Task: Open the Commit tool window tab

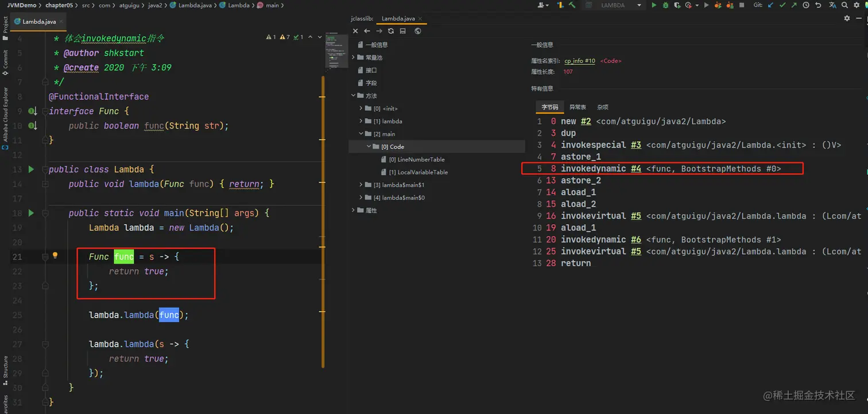Action: tap(5, 63)
